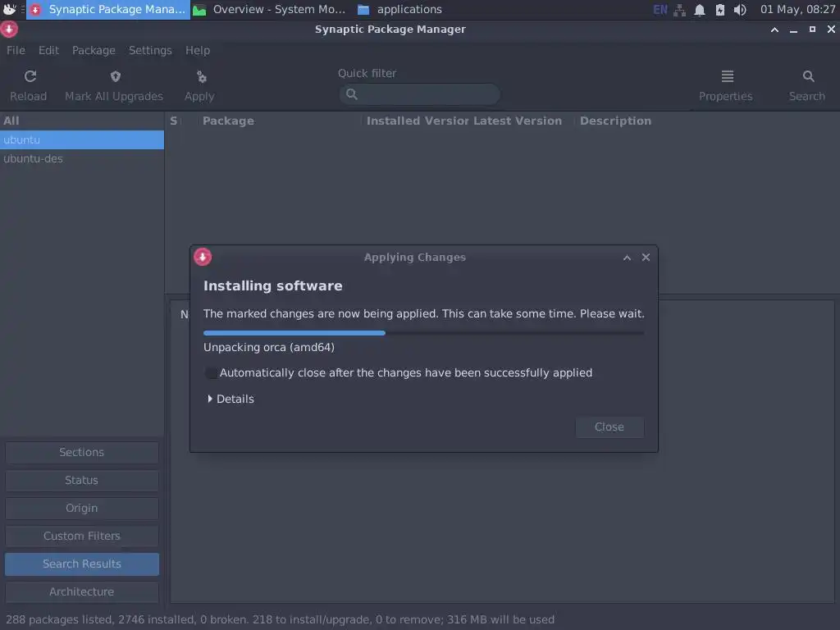Image resolution: width=840 pixels, height=630 pixels.
Task: Select 'ubuntu-des' search entry in sidebar
Action: point(82,158)
